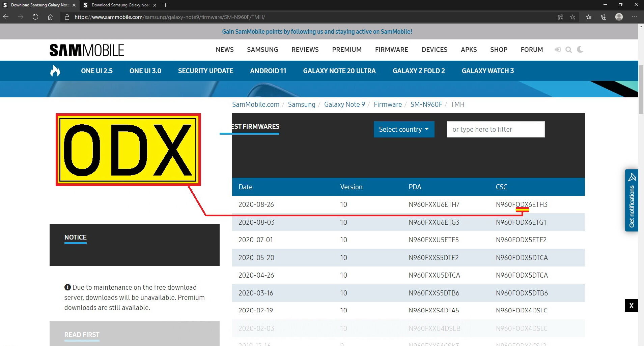
Task: Go to the Galaxy Note 9 breadcrumb
Action: pos(344,104)
